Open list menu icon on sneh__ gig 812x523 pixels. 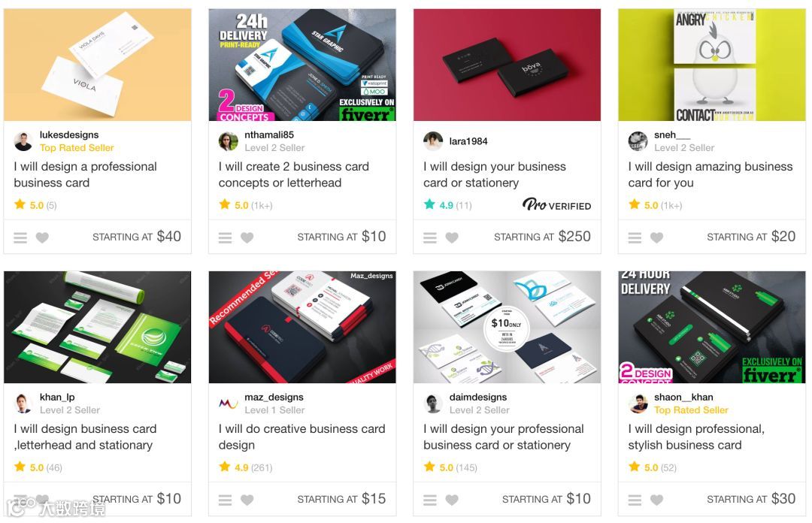click(635, 237)
